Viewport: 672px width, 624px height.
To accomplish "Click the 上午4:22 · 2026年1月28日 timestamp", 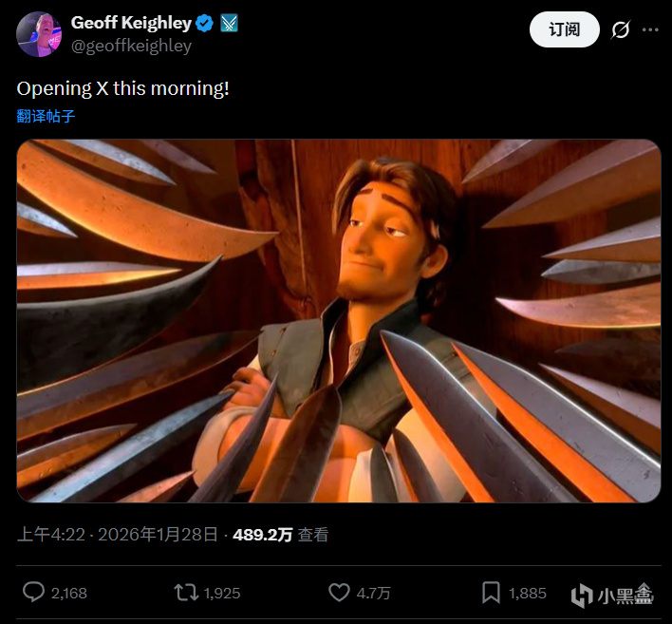I will pos(117,535).
